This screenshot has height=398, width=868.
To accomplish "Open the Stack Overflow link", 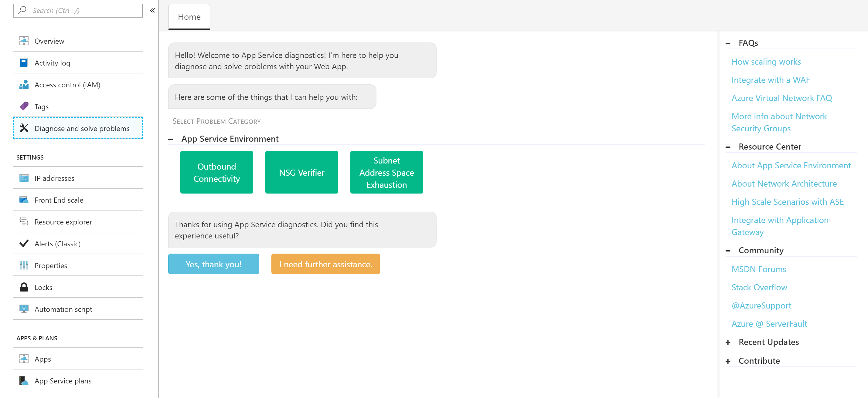I will [759, 287].
